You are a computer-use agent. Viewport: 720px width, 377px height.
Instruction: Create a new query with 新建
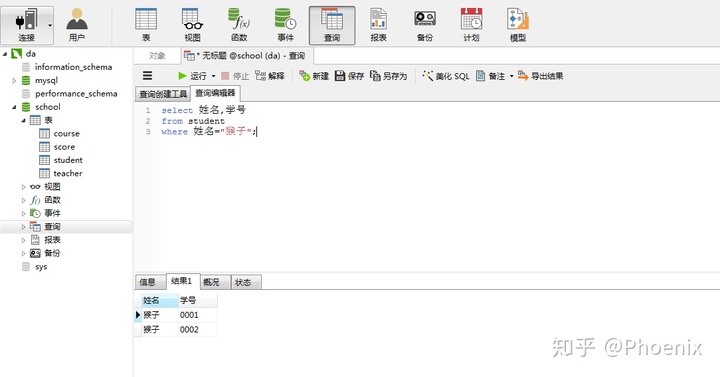pos(314,76)
